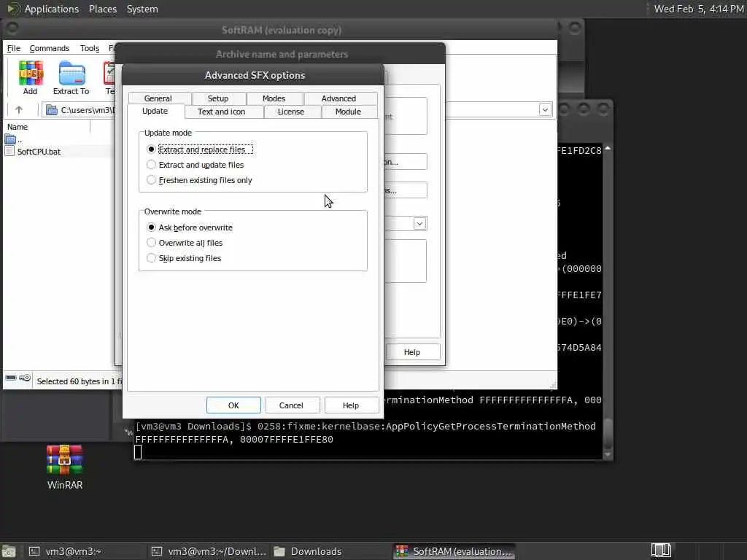Viewport: 747px width, 560px height.
Task: Select Extract and replace files option
Action: pyautogui.click(x=201, y=149)
